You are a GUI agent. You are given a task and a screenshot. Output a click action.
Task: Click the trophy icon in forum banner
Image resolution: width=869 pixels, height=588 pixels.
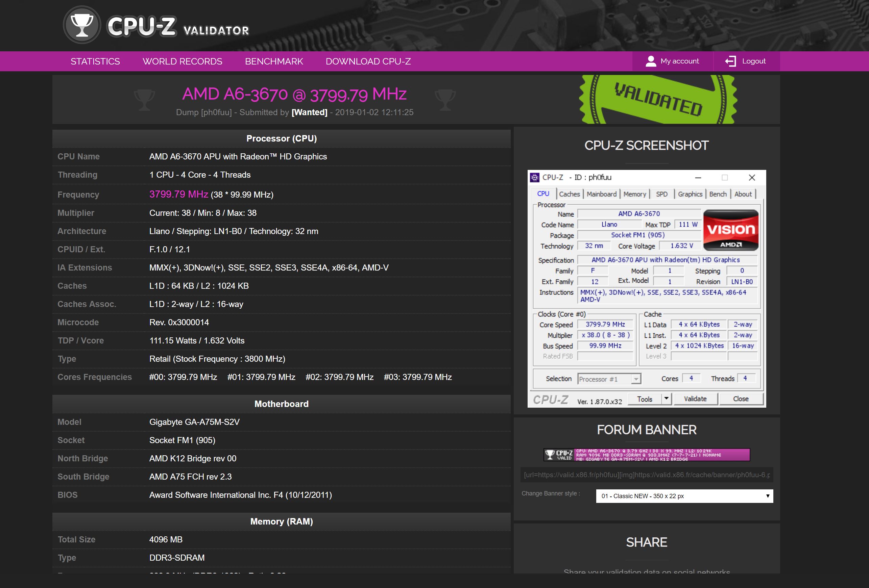click(x=550, y=455)
